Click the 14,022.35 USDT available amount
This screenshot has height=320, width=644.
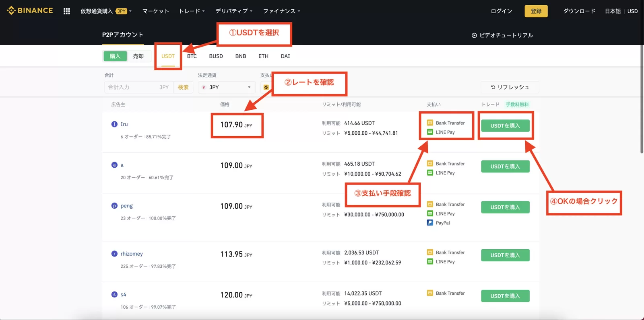363,293
